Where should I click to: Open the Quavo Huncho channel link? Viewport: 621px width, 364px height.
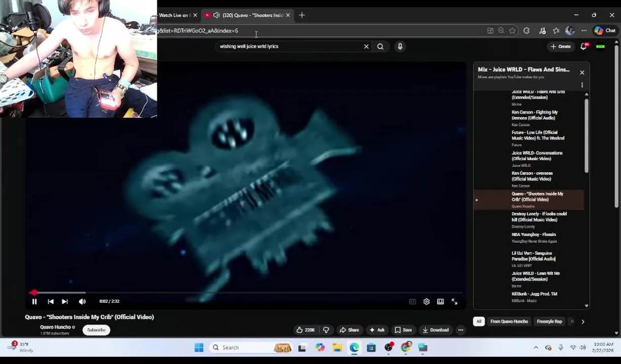pyautogui.click(x=55, y=327)
